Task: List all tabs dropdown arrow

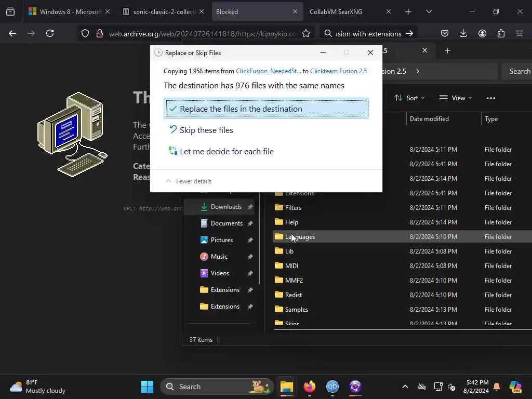Action: click(x=429, y=11)
